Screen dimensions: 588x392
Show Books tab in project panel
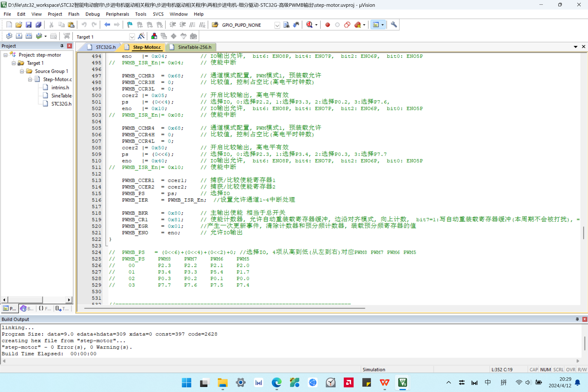point(27,308)
